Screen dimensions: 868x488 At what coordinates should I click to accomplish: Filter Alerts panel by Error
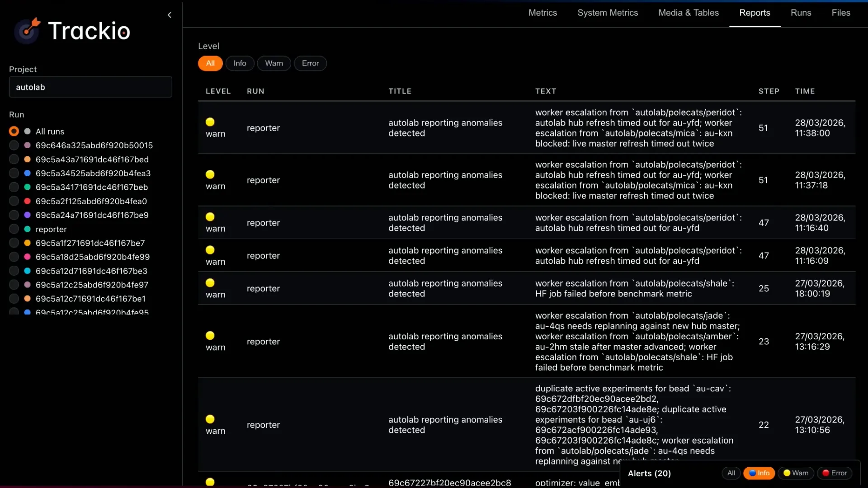point(835,473)
